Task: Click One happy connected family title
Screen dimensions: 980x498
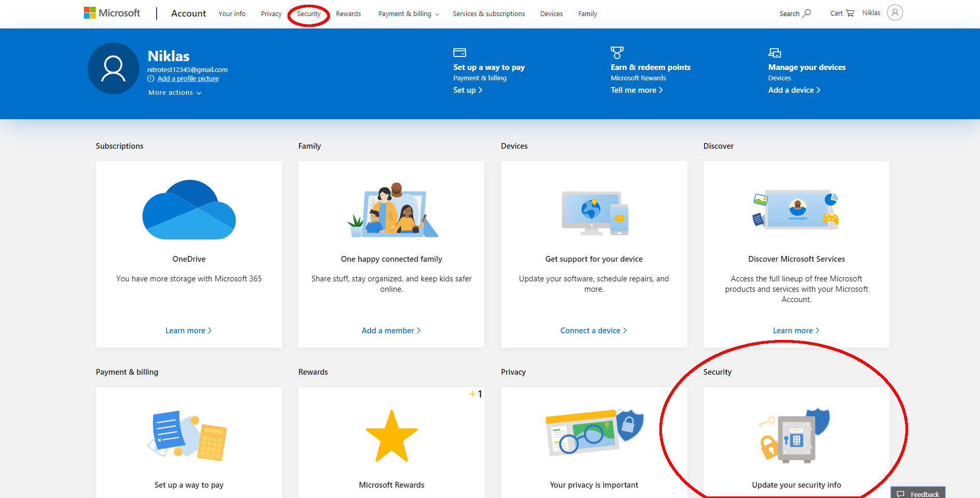Action: [x=392, y=259]
